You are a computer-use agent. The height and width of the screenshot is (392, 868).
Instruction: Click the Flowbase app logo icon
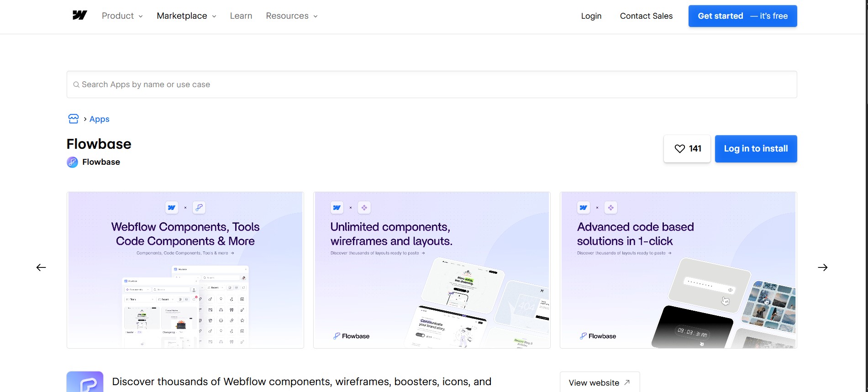(85, 382)
